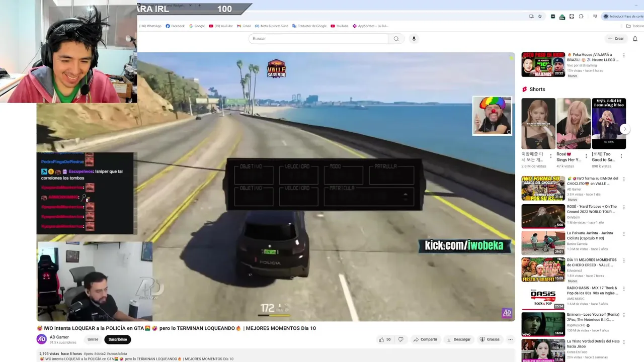Open options for IWO BANDA del CHOCLITO
The image size is (644, 362).
coord(624,178)
